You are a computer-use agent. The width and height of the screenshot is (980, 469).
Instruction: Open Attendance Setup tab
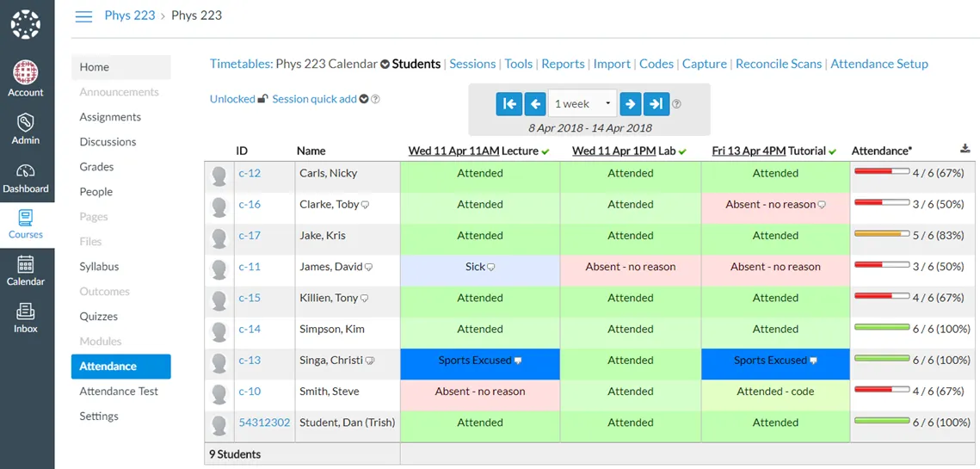pos(879,64)
